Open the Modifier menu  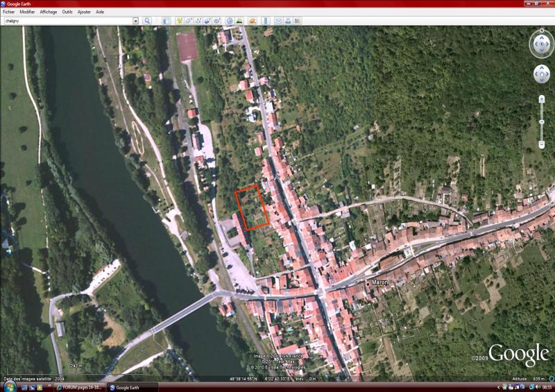27,12
